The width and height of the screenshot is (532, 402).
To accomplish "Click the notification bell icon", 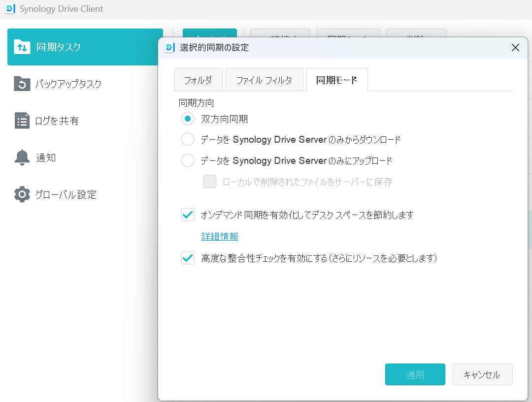I will [22, 157].
